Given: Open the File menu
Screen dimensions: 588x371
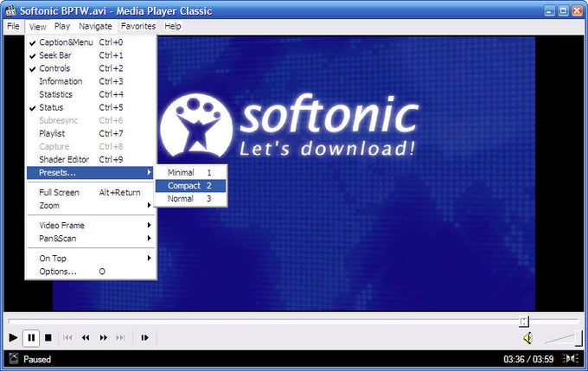Looking at the screenshot, I should coord(13,26).
